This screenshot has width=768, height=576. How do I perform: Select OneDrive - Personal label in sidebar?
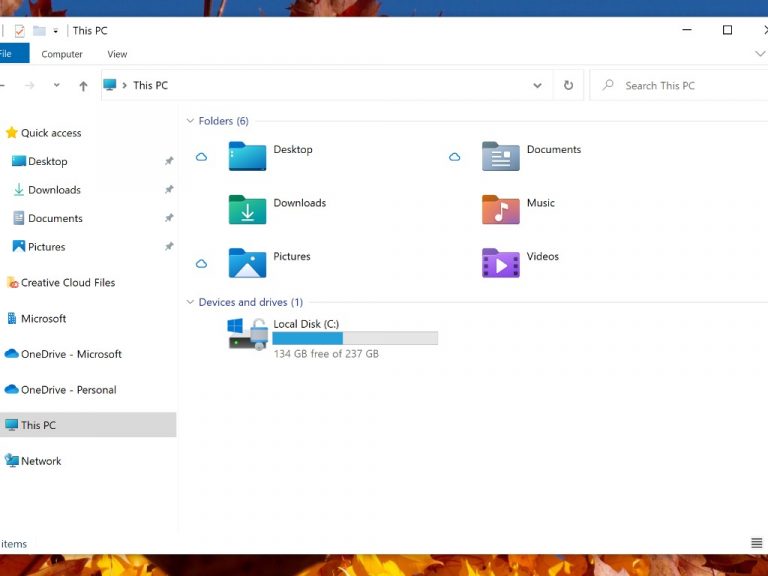tap(69, 389)
